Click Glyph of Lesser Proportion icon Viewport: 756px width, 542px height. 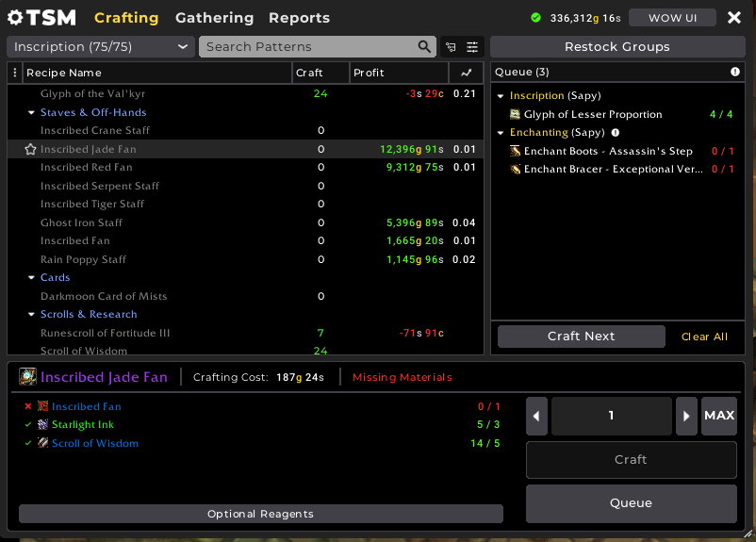(x=515, y=114)
